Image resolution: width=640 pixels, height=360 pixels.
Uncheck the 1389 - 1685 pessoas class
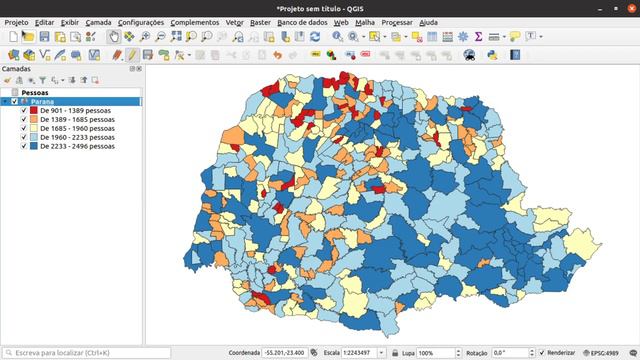(24, 120)
